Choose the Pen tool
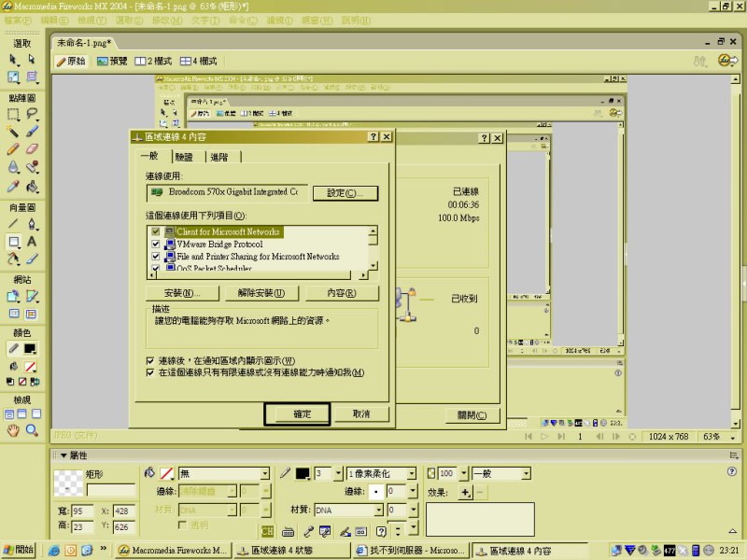The width and height of the screenshot is (747, 560). click(x=32, y=223)
